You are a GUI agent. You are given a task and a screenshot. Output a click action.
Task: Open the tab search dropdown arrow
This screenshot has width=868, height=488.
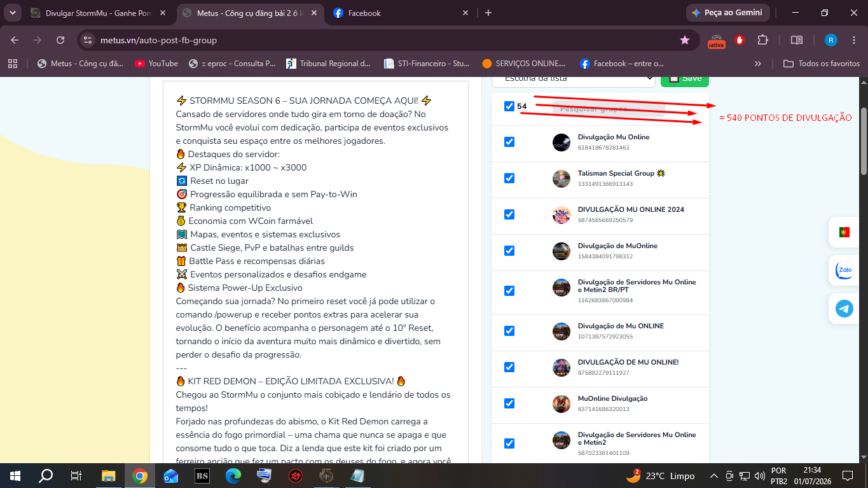[x=12, y=13]
